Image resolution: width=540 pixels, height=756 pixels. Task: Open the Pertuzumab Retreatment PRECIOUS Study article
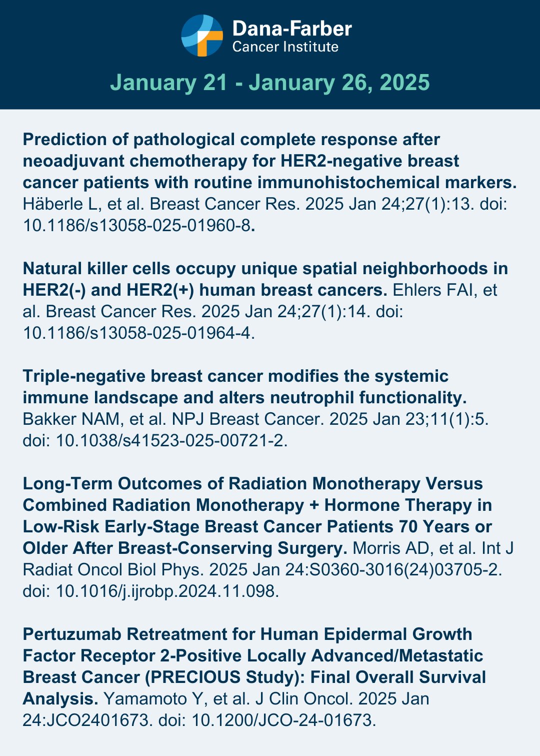pos(254,665)
